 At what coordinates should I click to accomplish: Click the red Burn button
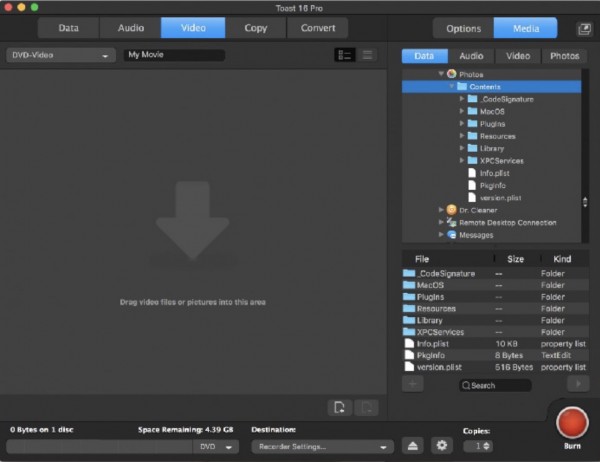(x=572, y=423)
